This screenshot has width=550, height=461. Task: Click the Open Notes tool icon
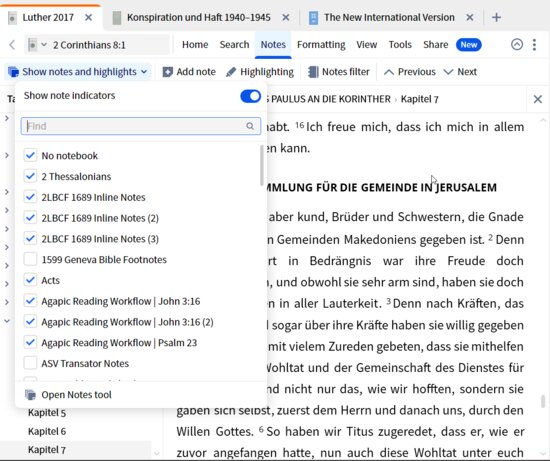click(x=31, y=395)
